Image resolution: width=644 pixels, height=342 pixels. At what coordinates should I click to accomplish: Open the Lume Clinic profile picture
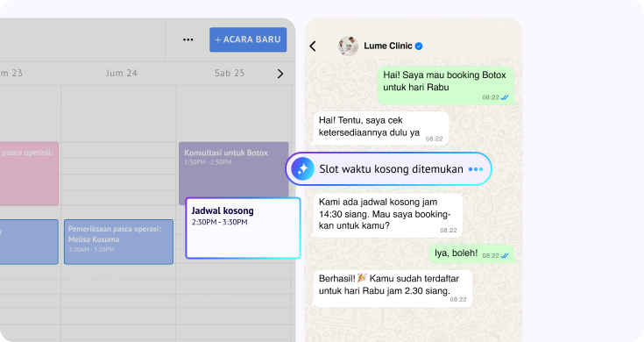[348, 46]
